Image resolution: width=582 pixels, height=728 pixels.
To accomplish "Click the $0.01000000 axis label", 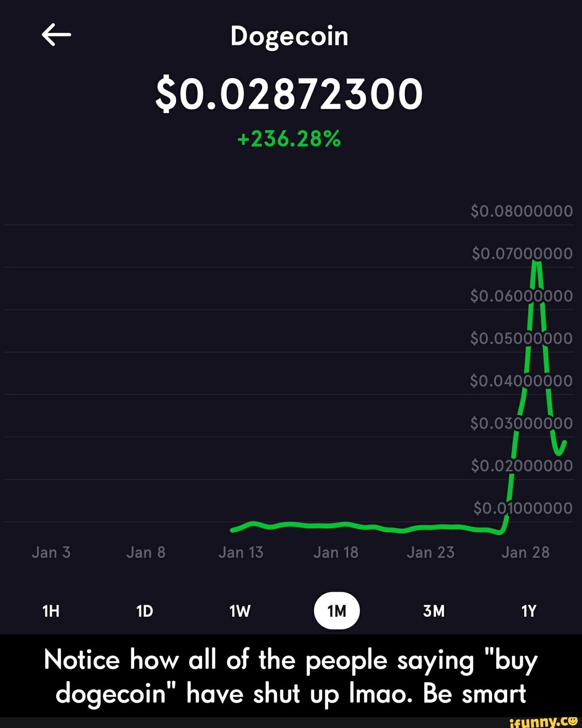I will click(523, 508).
